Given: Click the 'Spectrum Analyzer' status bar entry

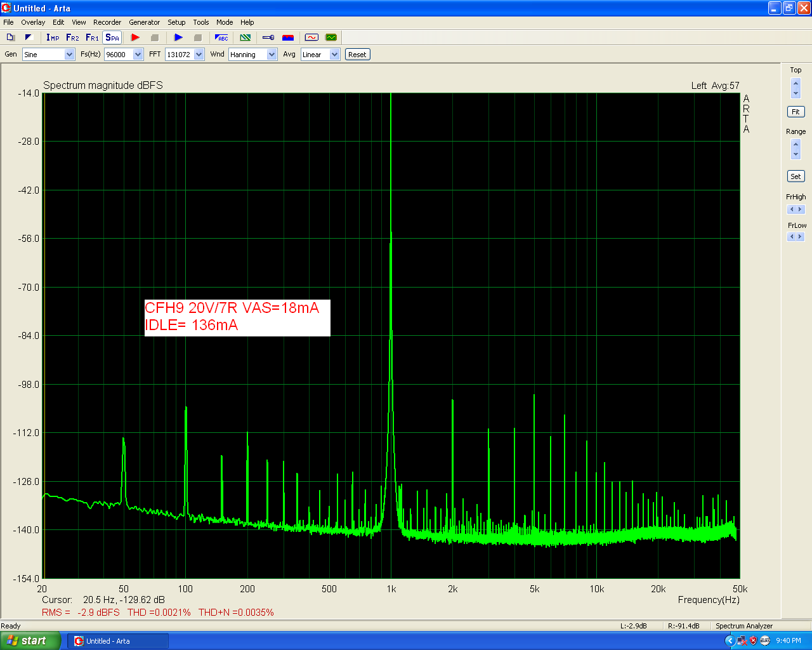Looking at the screenshot, I should 744,626.
